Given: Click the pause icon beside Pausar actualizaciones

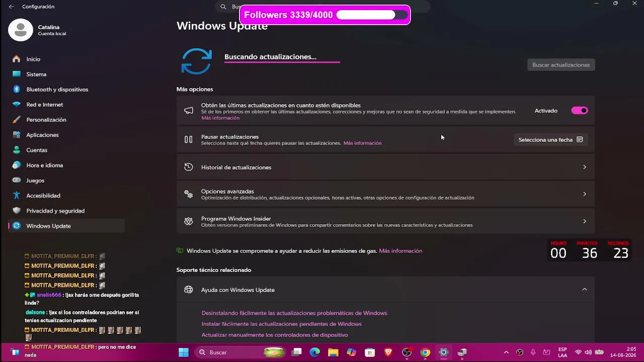Looking at the screenshot, I should click(x=188, y=140).
